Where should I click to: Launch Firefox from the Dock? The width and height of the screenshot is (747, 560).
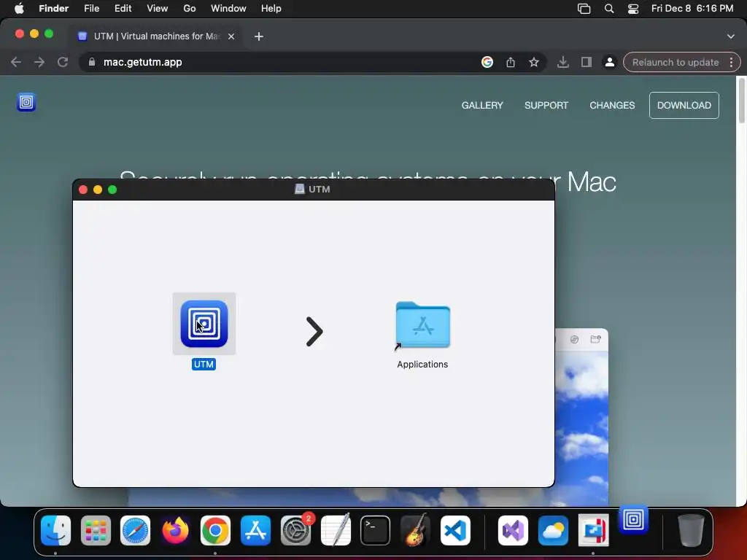click(175, 531)
